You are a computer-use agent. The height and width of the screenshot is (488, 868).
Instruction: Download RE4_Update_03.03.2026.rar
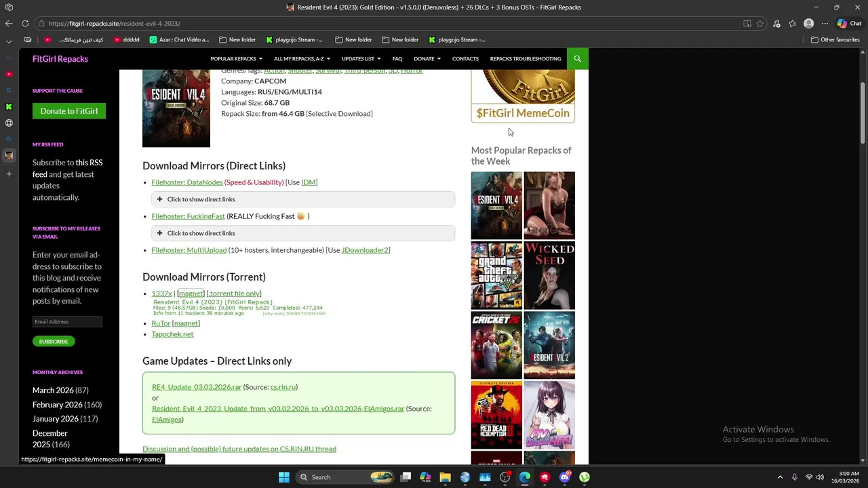click(197, 387)
